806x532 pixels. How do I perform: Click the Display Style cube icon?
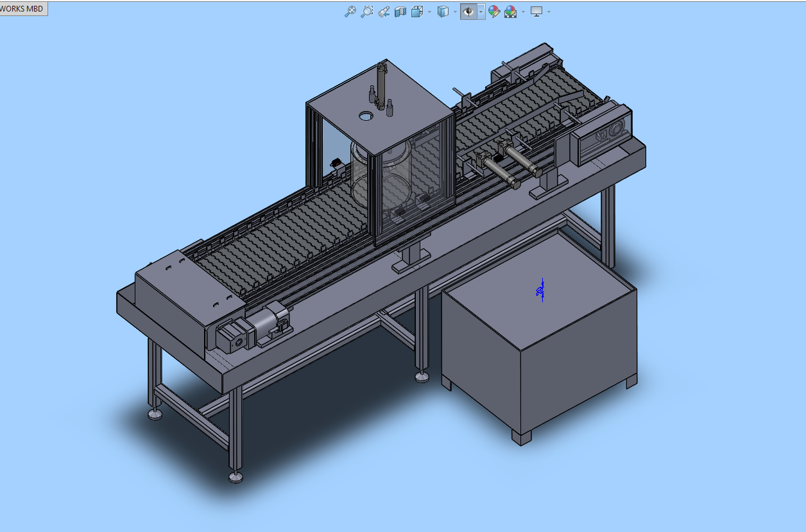(x=443, y=12)
